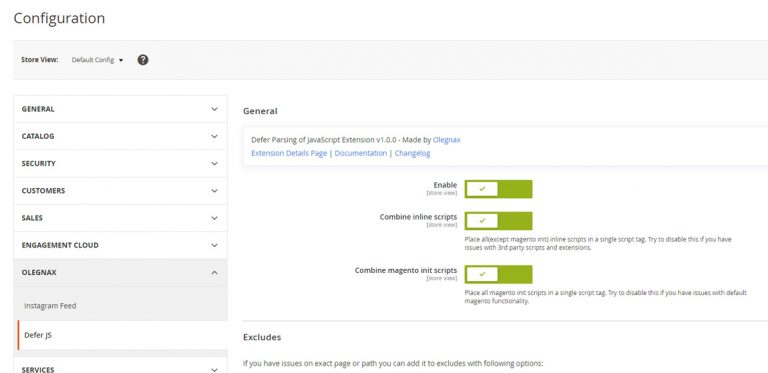Open Store View Default Config dropdown
This screenshot has width=768, height=373.
[x=97, y=60]
